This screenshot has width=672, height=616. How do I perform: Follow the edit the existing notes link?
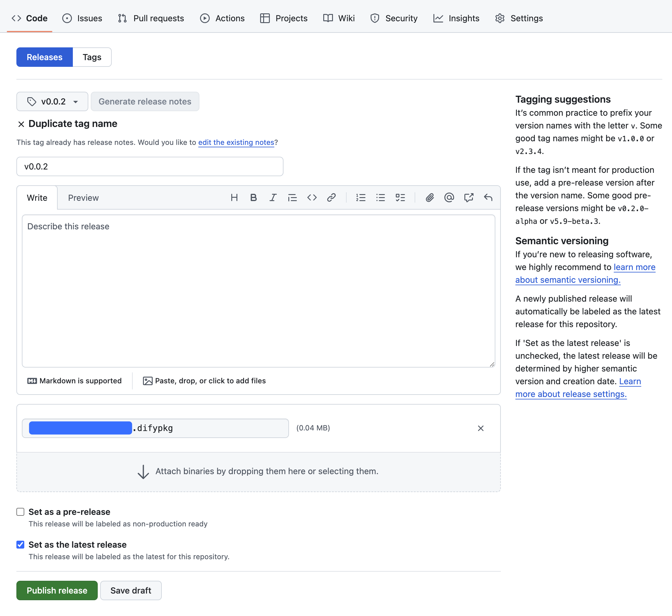(x=236, y=142)
